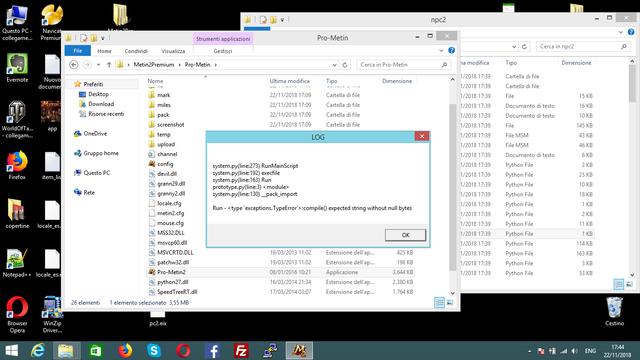Open Help in Pro-Metin window

pyautogui.click(x=451, y=50)
